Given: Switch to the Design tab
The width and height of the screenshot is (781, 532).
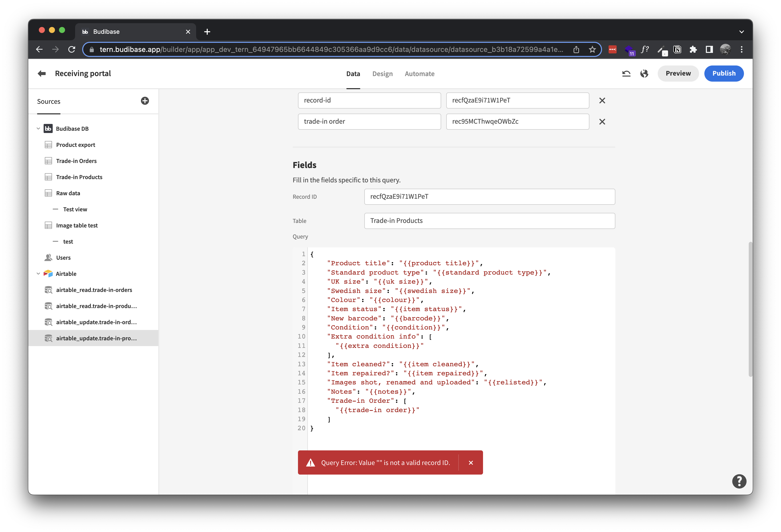Looking at the screenshot, I should 382,74.
